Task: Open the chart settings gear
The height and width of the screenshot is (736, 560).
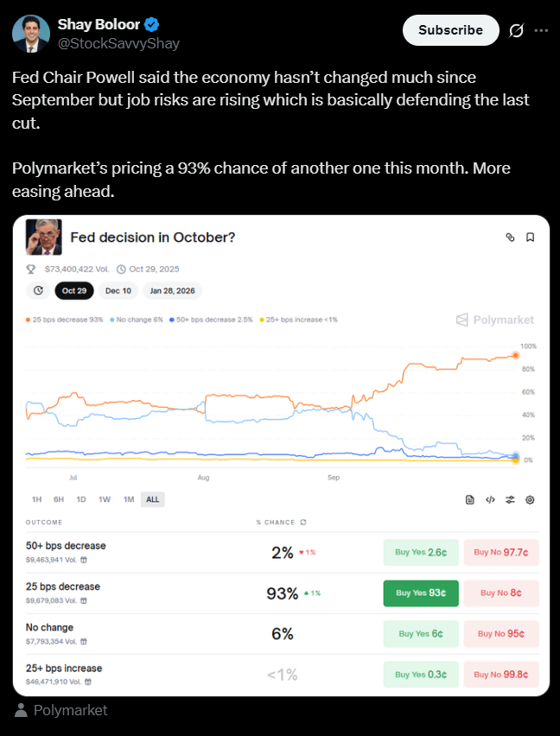Action: tap(530, 499)
